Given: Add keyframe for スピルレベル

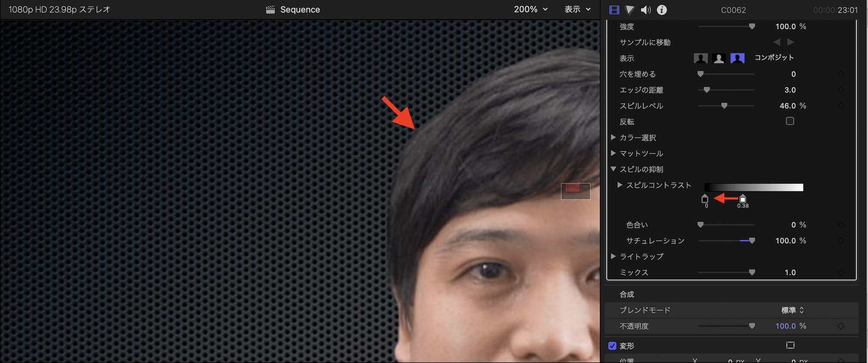Looking at the screenshot, I should pyautogui.click(x=841, y=106).
